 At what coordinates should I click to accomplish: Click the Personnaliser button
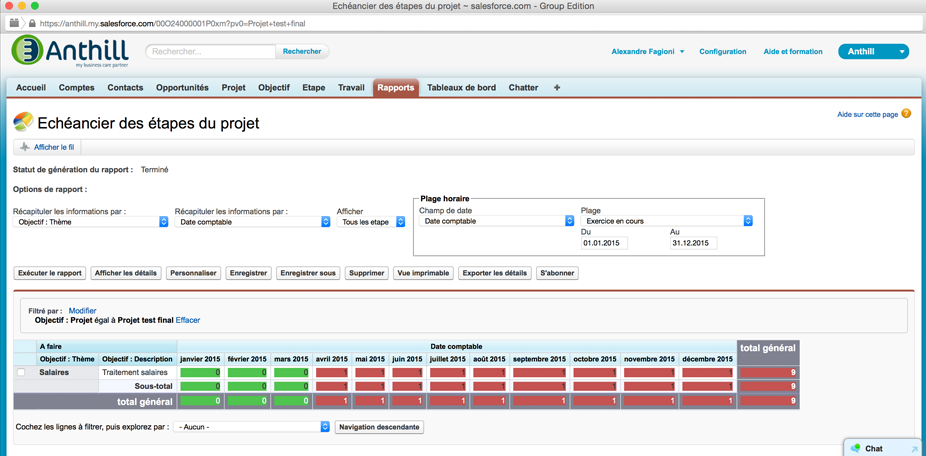click(194, 273)
